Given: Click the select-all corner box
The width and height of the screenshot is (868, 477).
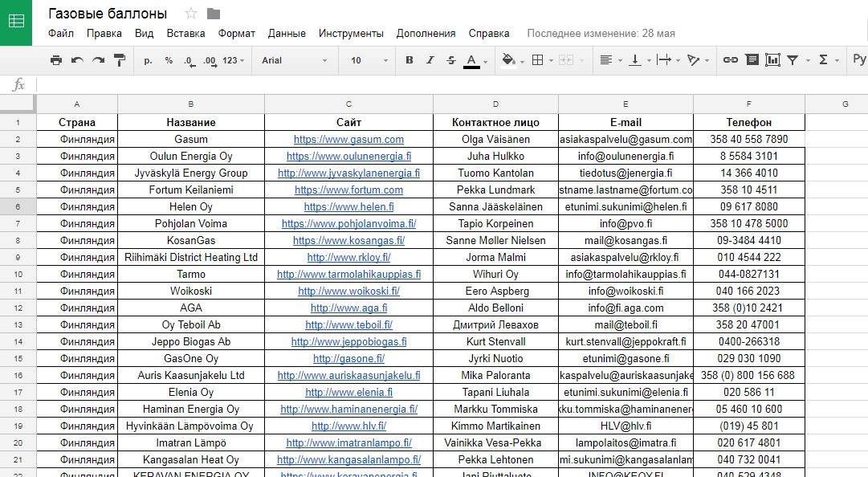Looking at the screenshot, I should coord(18,104).
